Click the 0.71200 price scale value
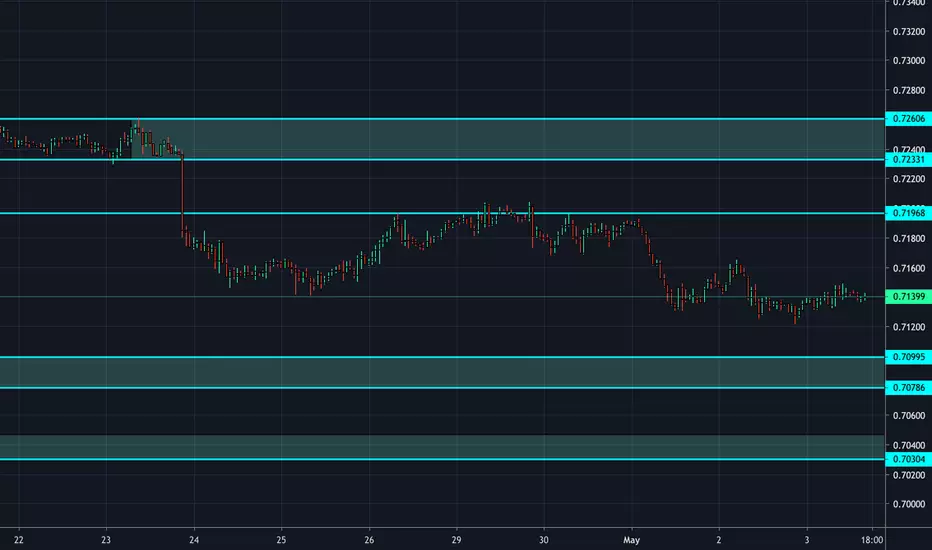Screen dimensions: 932x550 tap(909, 327)
